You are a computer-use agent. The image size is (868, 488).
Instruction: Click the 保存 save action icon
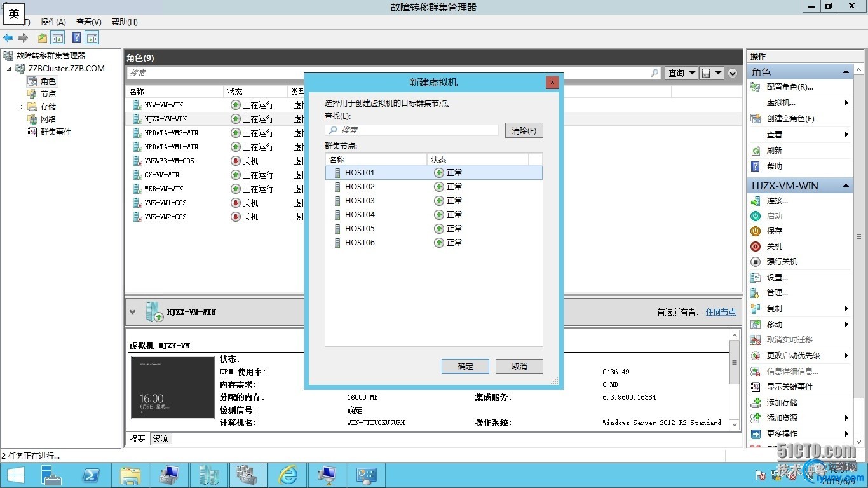pos(756,231)
